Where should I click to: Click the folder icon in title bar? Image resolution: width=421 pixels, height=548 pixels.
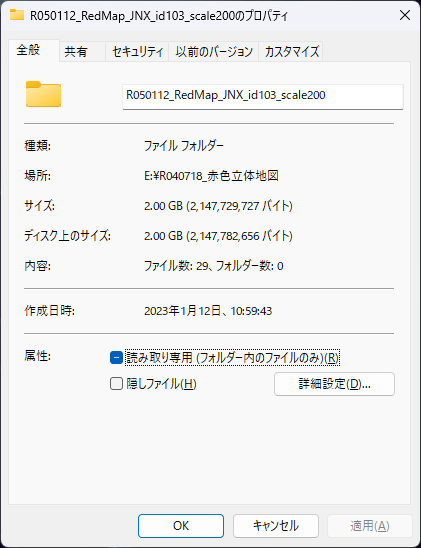click(16, 15)
